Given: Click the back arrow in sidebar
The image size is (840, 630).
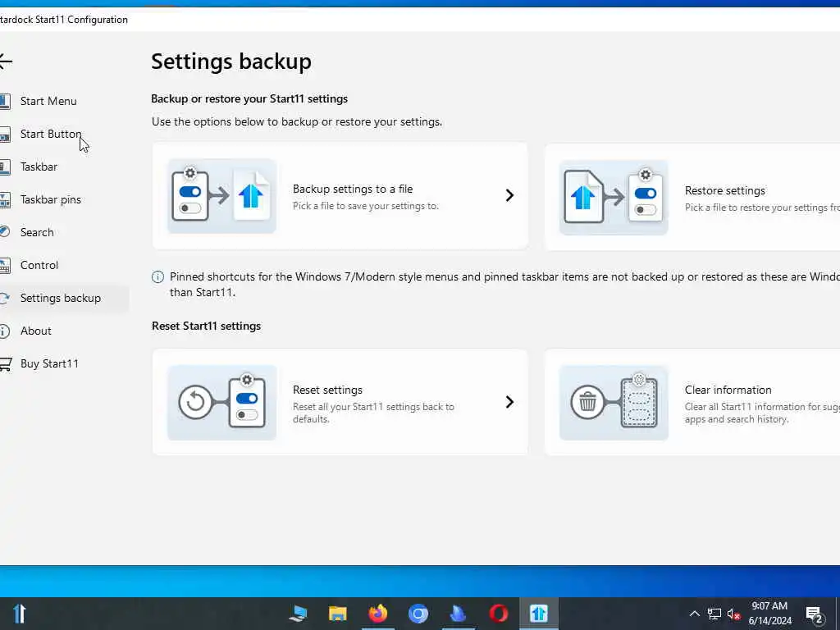Looking at the screenshot, I should pos(6,61).
